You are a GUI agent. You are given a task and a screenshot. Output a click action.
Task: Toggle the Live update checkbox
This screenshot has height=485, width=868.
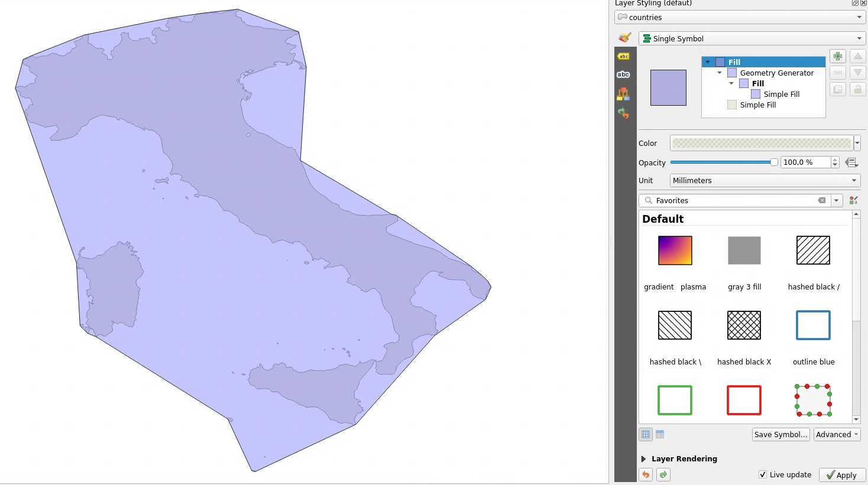point(763,474)
